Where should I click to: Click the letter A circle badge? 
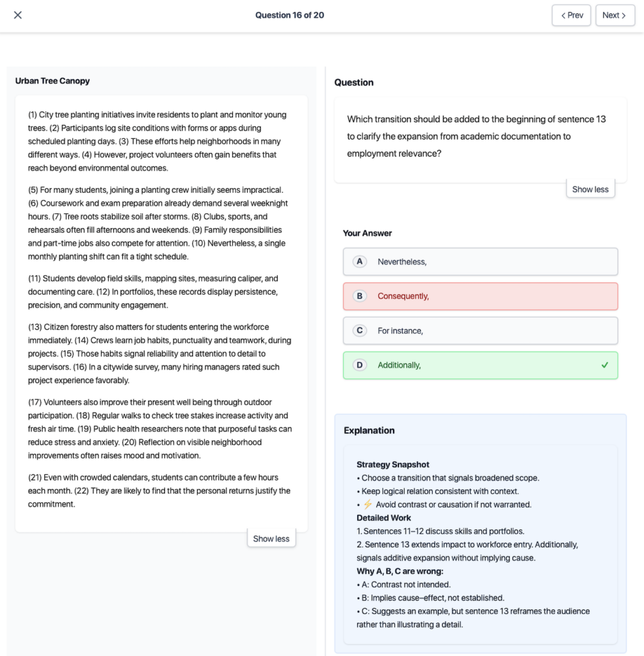360,261
